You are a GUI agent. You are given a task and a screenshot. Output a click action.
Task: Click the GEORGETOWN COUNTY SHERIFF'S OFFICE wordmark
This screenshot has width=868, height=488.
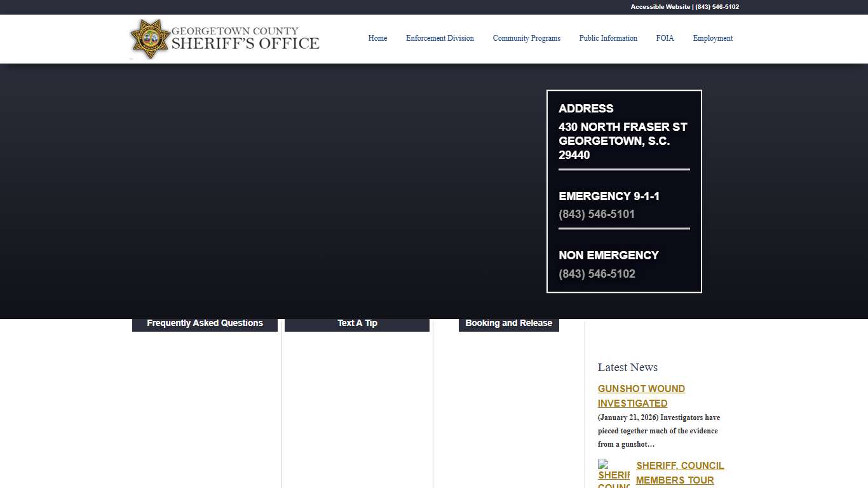(x=247, y=39)
